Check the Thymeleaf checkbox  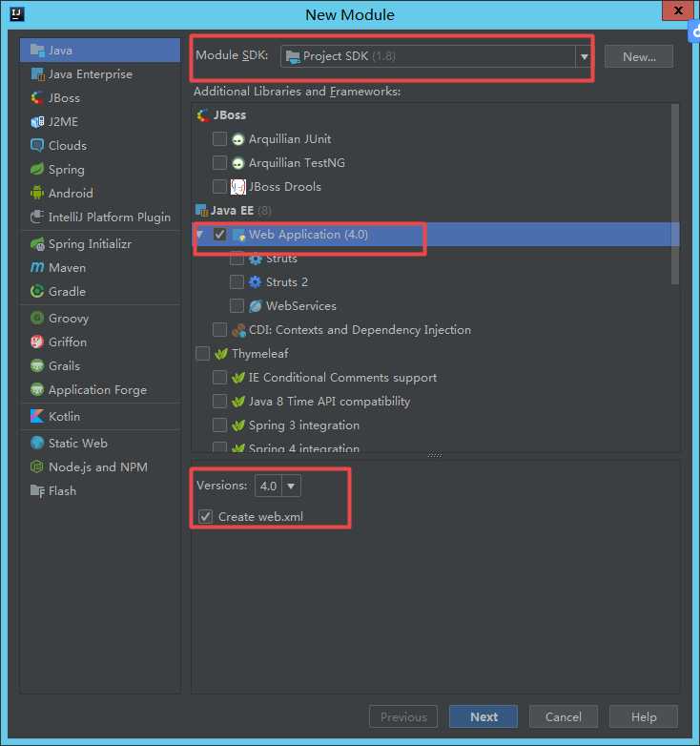(202, 354)
